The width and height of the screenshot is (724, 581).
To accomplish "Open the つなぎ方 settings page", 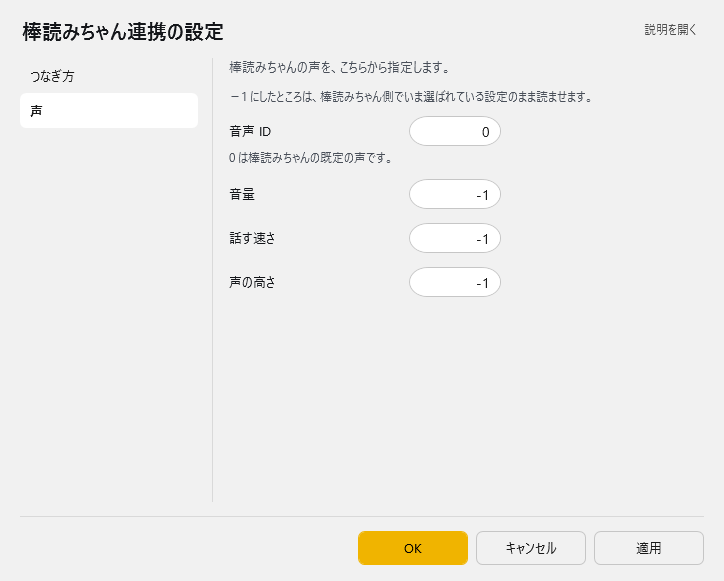I will tap(109, 76).
